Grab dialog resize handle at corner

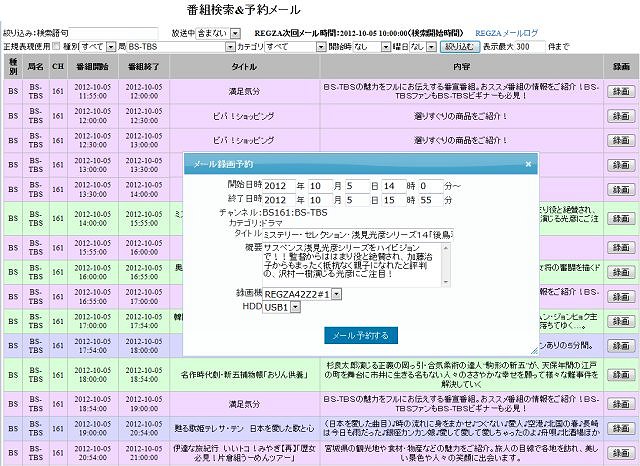[534, 351]
